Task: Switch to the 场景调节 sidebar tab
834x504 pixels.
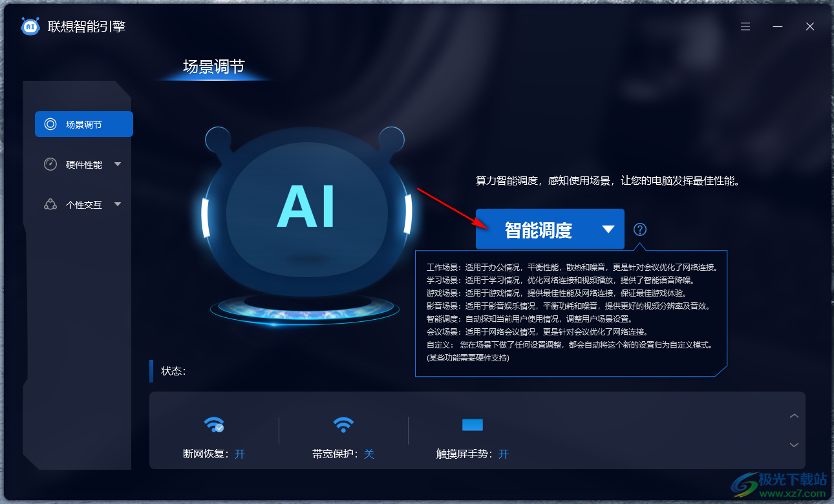Action: click(x=83, y=123)
